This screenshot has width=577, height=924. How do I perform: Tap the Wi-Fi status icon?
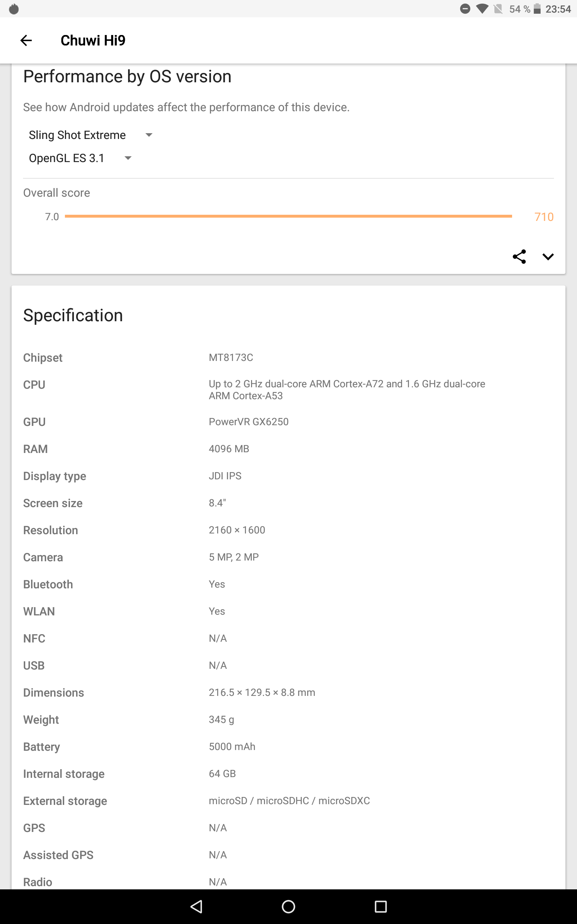coord(482,9)
